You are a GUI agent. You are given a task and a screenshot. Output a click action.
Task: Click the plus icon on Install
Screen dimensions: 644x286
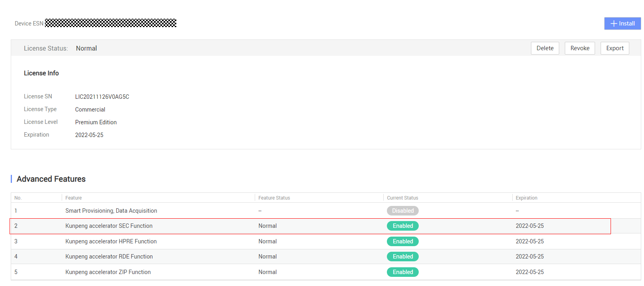pyautogui.click(x=614, y=24)
